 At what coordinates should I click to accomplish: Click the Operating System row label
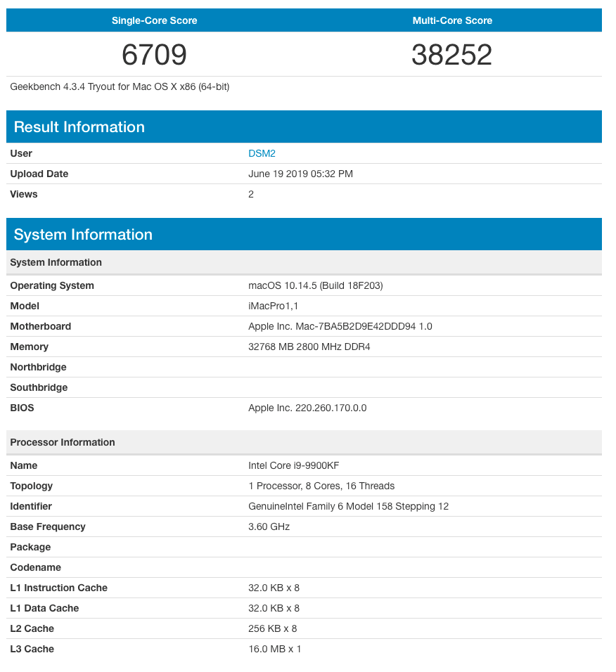point(52,286)
